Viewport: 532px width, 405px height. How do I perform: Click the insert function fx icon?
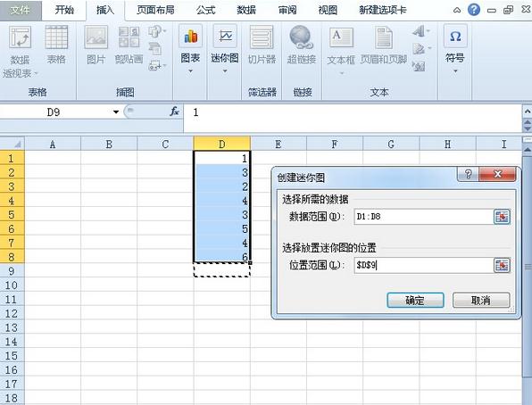pyautogui.click(x=174, y=112)
